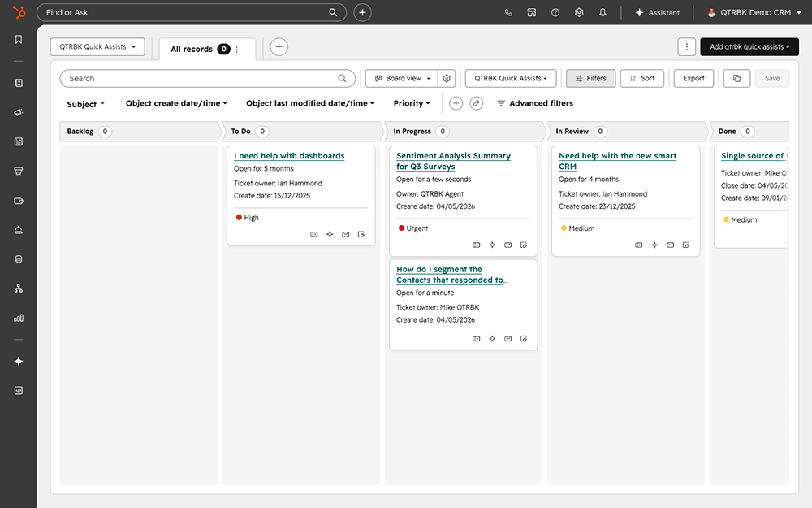Click into the records Search field
This screenshot has width=812, height=508.
208,78
